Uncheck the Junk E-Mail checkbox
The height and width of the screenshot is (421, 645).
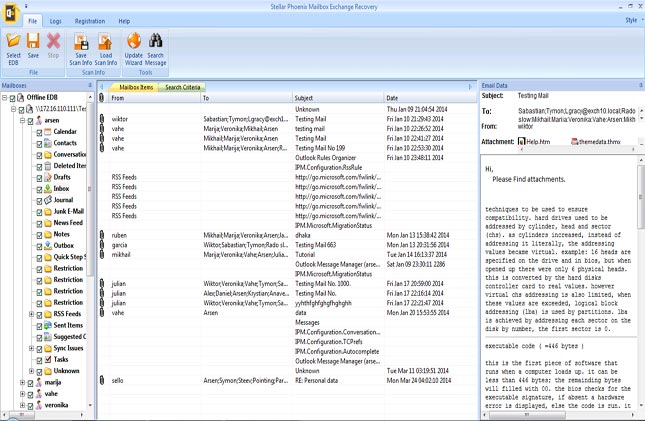pos(39,212)
